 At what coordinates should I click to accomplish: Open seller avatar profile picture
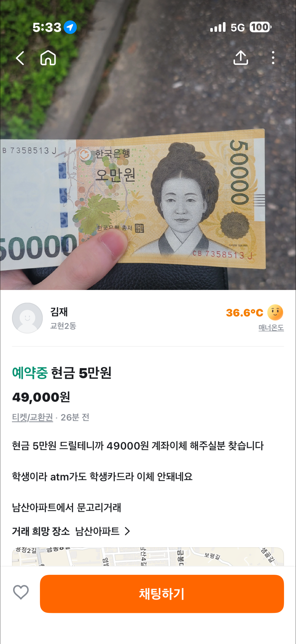(27, 318)
